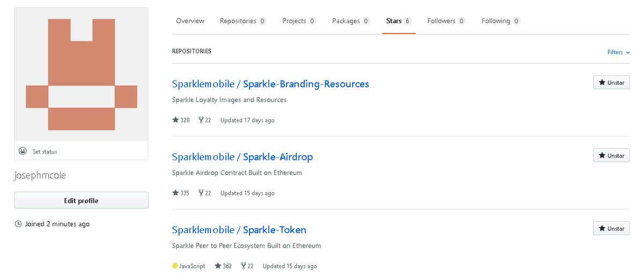Screen dimensions: 644x278
Task: Open Sparklemobile / Sparkle-Airdrop repository link
Action: [243, 157]
